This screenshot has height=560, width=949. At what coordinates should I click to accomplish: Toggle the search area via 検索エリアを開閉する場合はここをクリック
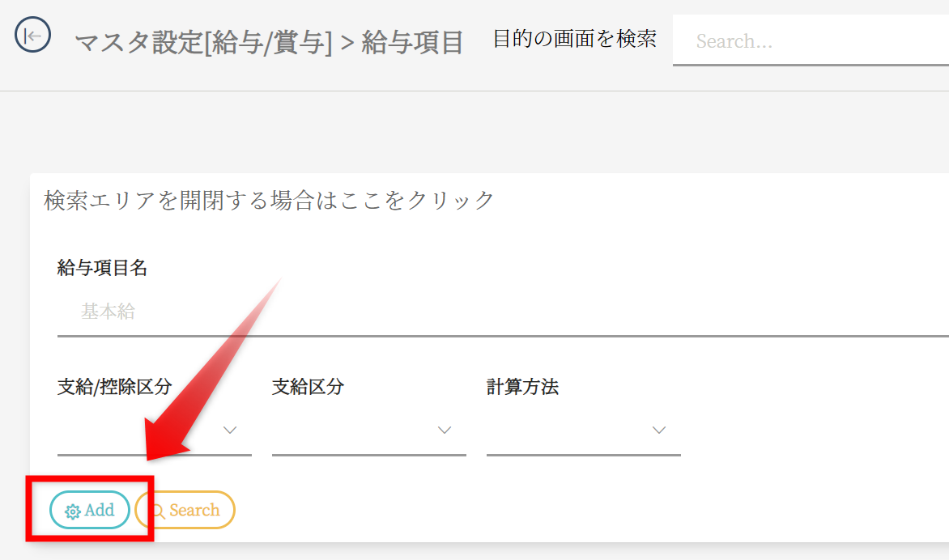click(269, 200)
